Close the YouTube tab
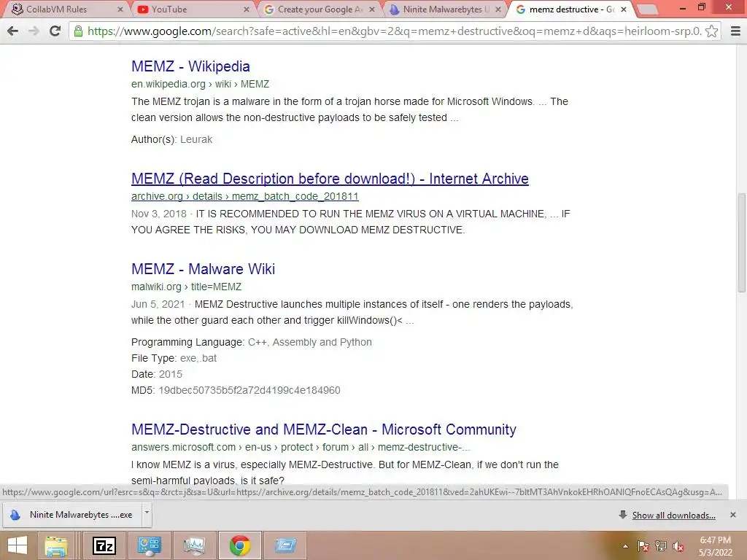The height and width of the screenshot is (560, 747). [247, 9]
